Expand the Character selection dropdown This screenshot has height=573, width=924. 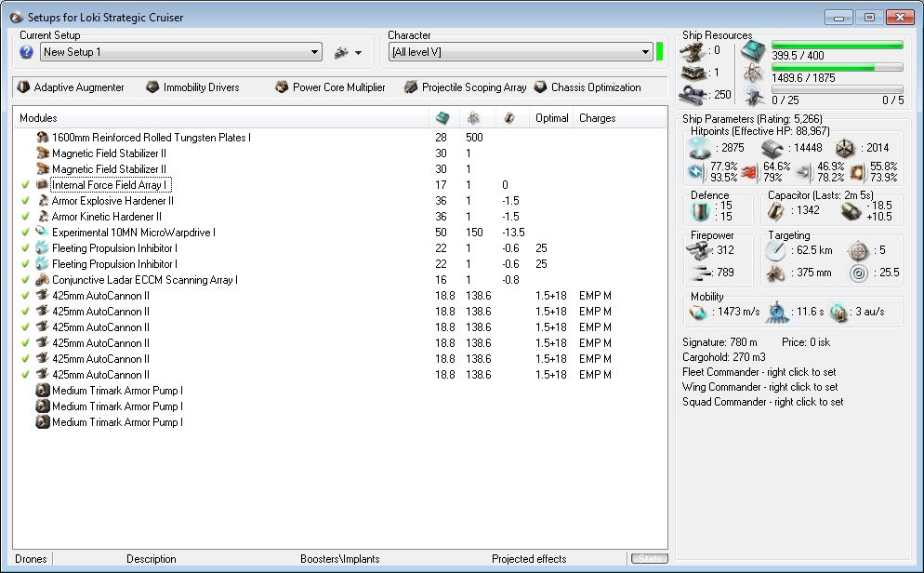tap(645, 53)
